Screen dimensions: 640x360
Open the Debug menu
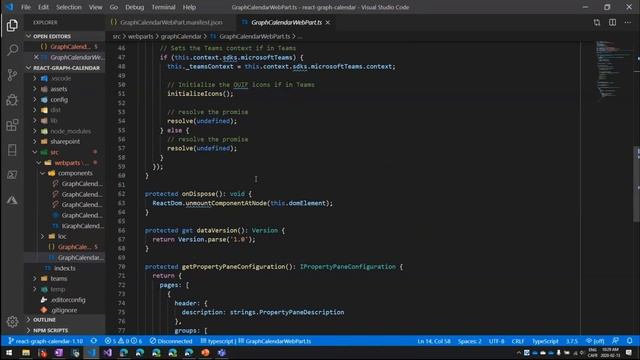click(135, 7)
